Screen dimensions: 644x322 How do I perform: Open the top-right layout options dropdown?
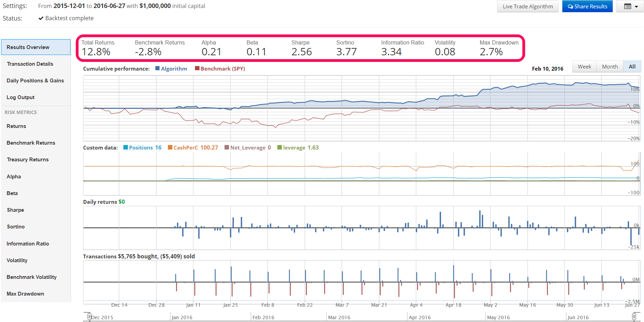click(x=636, y=6)
